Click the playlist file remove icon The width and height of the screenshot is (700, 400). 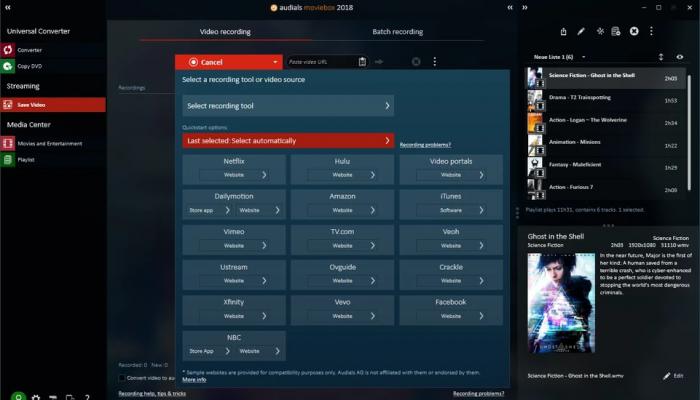point(616,31)
